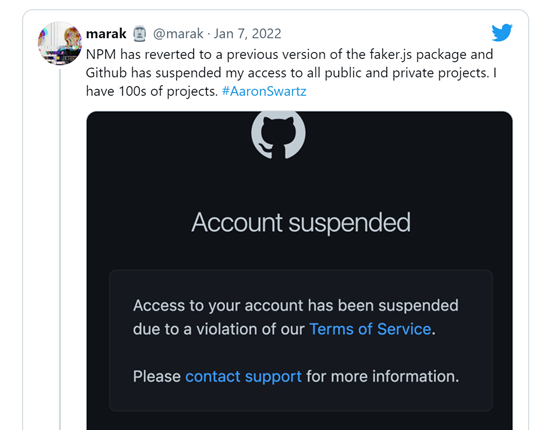Screen dimensions: 554x430
Task: Click the contact support link
Action: pos(243,377)
